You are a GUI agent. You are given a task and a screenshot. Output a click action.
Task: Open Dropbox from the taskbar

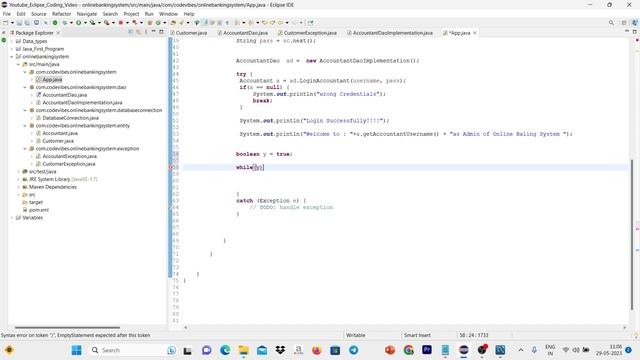point(280,350)
